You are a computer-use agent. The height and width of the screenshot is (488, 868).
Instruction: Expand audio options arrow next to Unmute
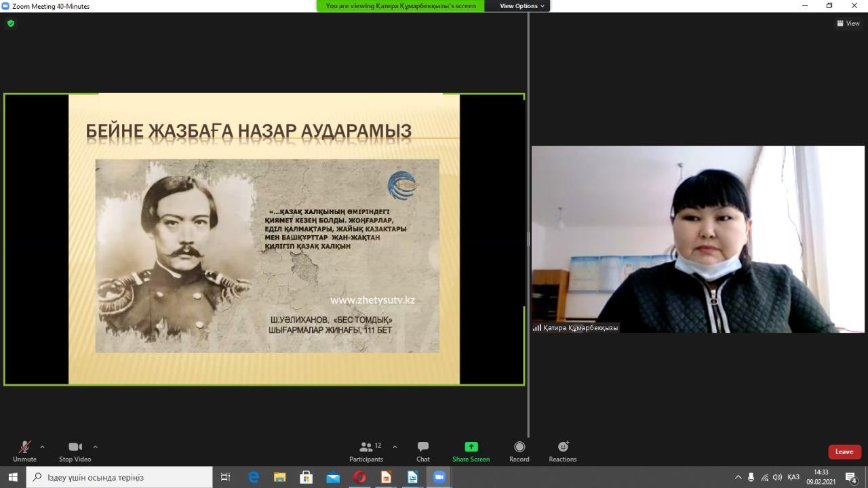click(42, 447)
